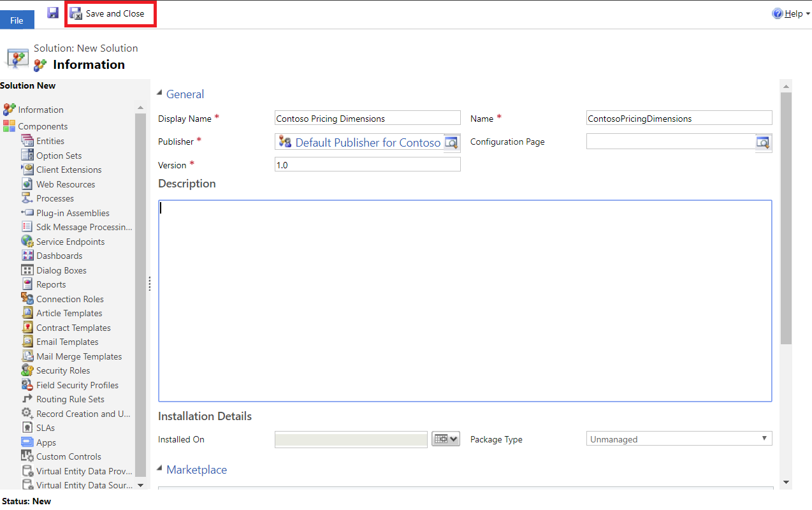Click the Information icon in sidebar

pos(10,110)
